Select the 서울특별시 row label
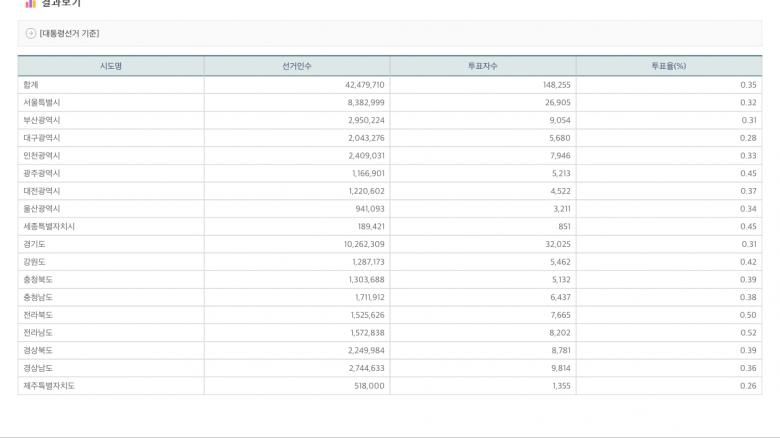 [x=41, y=103]
